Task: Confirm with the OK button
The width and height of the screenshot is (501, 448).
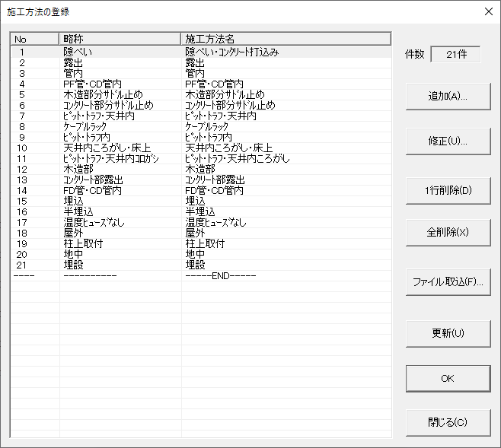Action: pos(448,378)
